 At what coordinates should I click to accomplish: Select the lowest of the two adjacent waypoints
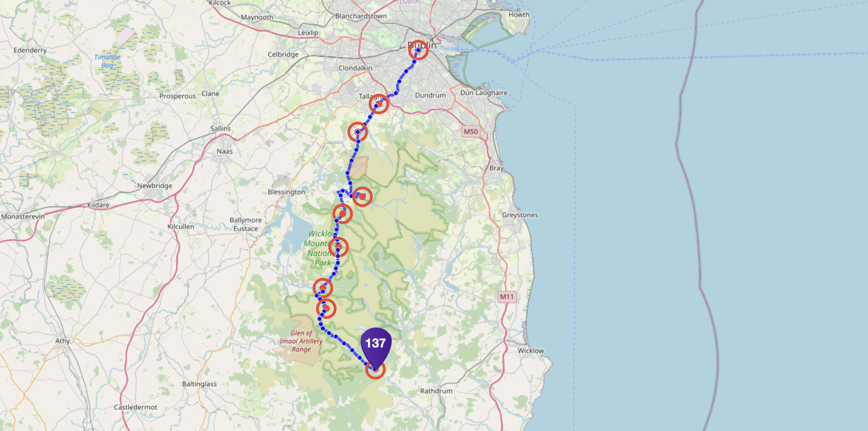pyautogui.click(x=326, y=309)
